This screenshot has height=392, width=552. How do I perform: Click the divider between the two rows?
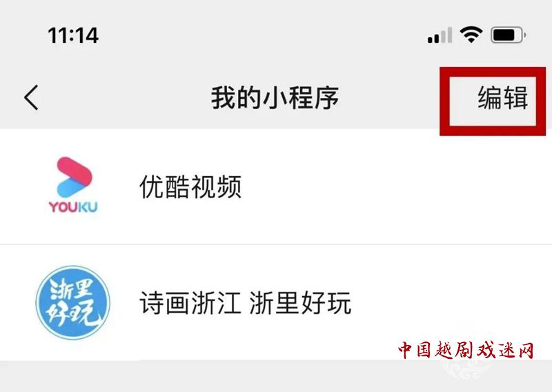pyautogui.click(x=276, y=244)
